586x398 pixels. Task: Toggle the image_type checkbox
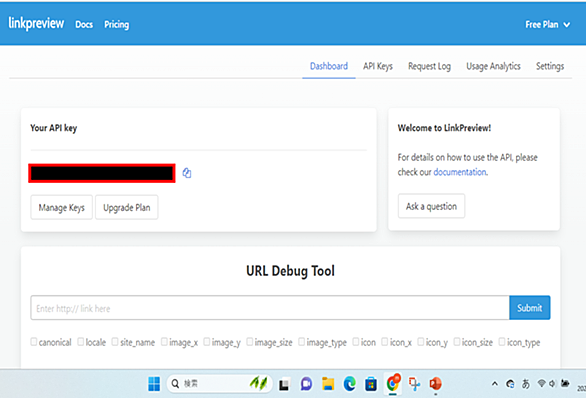tap(302, 342)
